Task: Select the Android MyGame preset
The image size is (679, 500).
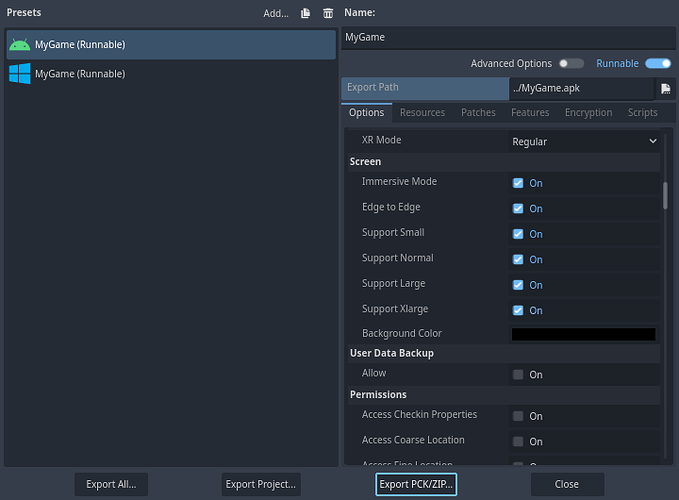Action: (170, 44)
